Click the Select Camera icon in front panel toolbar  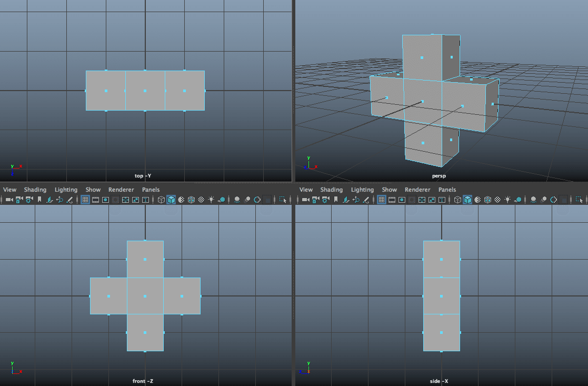(x=9, y=200)
